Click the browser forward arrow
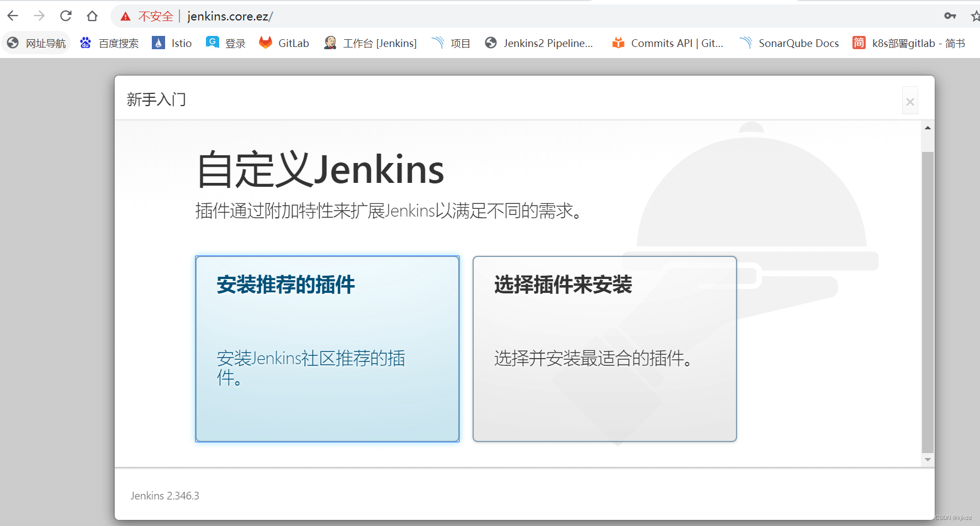Viewport: 980px width, 526px height. [39, 16]
